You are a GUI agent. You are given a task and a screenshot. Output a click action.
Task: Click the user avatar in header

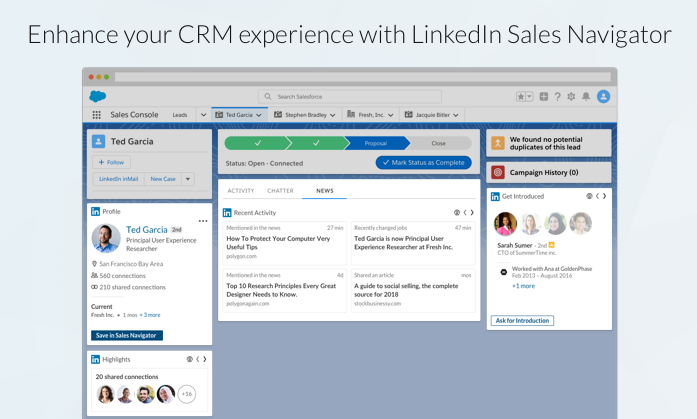coord(603,97)
